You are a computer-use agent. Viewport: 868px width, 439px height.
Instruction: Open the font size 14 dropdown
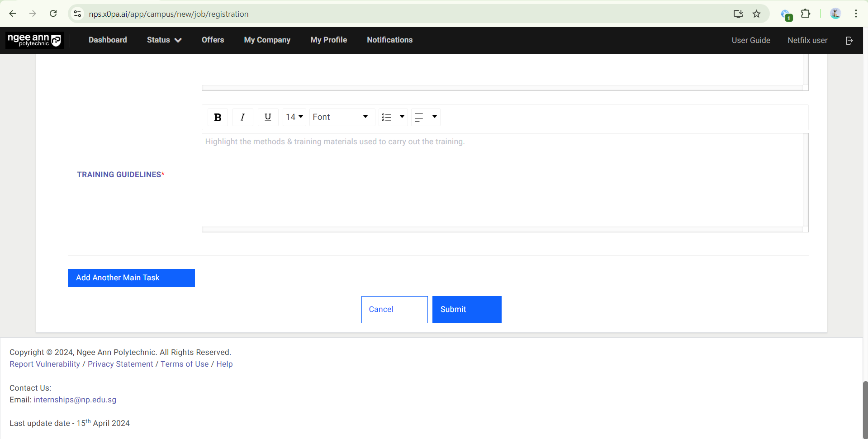[x=294, y=117]
